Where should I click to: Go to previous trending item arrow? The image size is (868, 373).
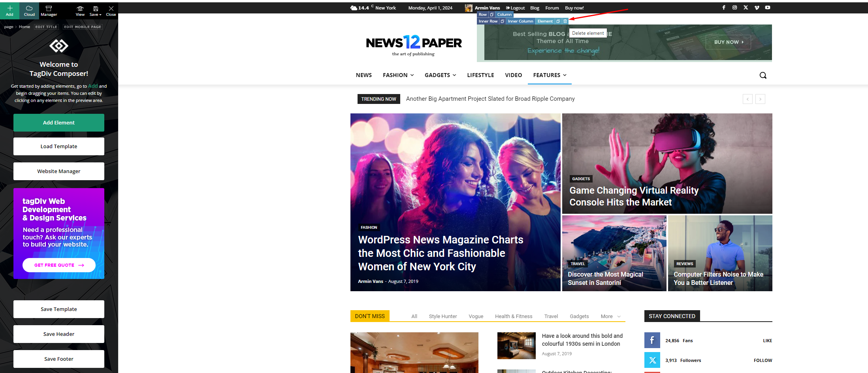pyautogui.click(x=747, y=99)
